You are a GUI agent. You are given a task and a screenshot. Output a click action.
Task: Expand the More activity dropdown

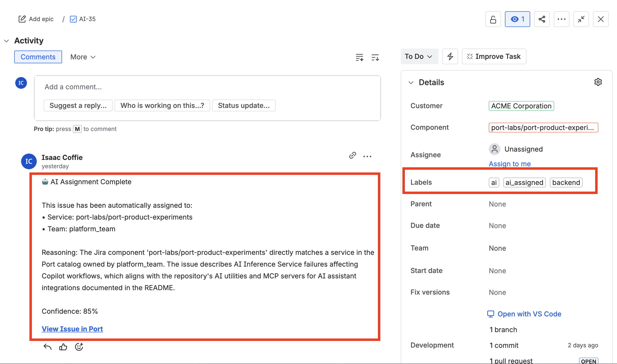click(83, 57)
